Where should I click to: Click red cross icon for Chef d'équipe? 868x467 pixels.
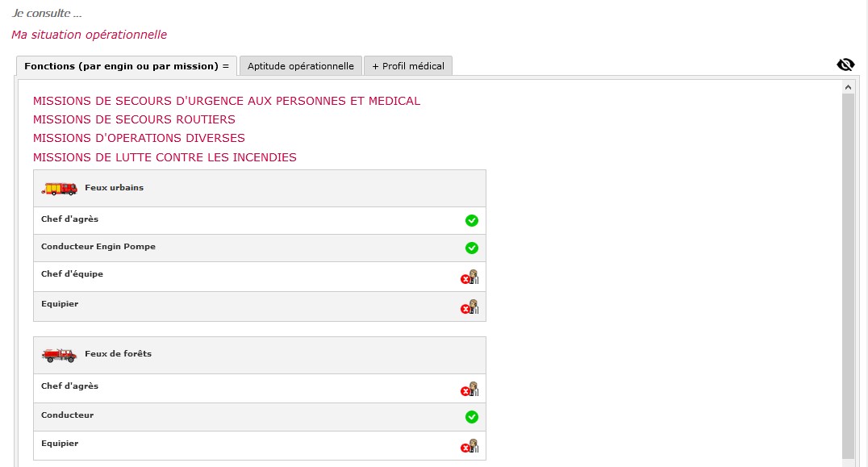click(469, 277)
